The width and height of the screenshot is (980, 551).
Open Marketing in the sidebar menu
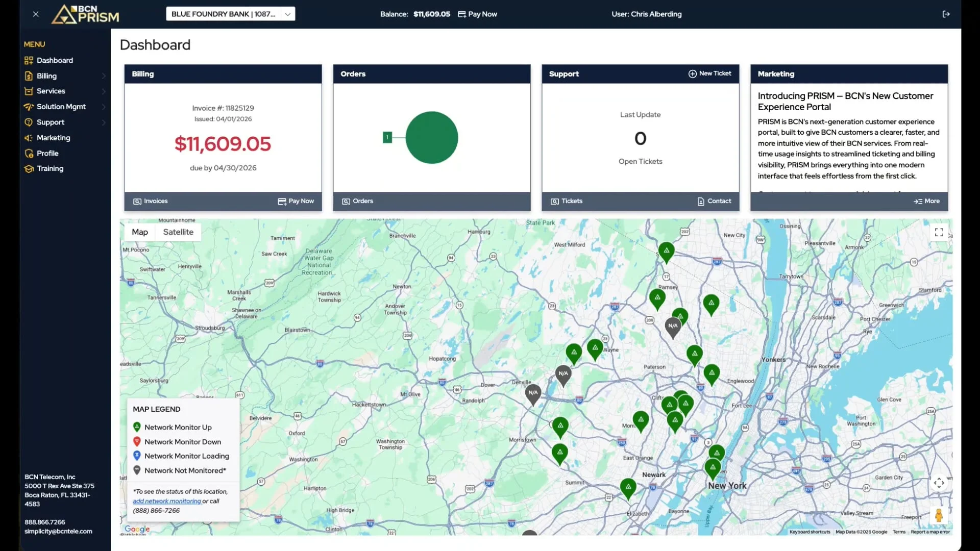tap(53, 138)
